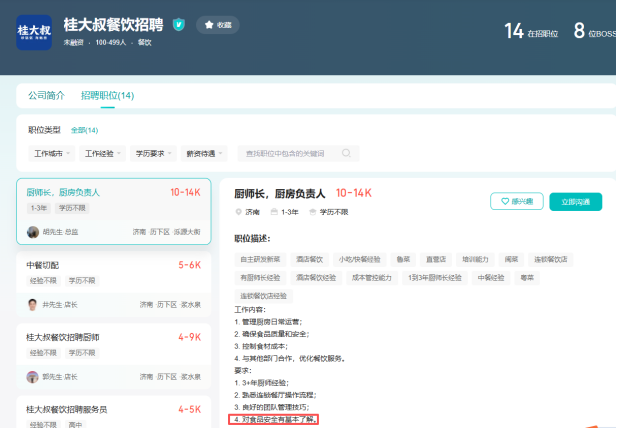Click 井先生 店长 recruiter avatar
The image size is (617, 428).
(x=33, y=304)
